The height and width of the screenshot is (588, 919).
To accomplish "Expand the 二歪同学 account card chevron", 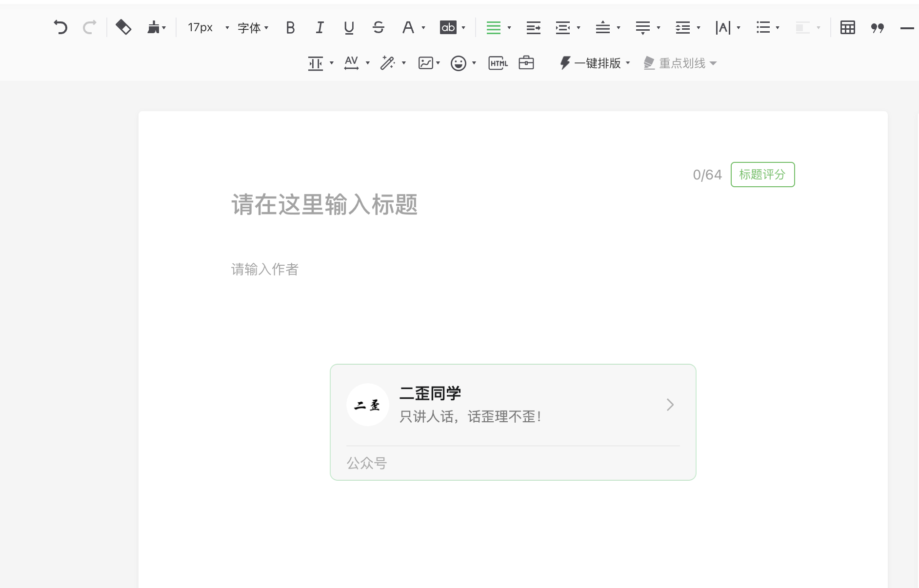I will 671,405.
